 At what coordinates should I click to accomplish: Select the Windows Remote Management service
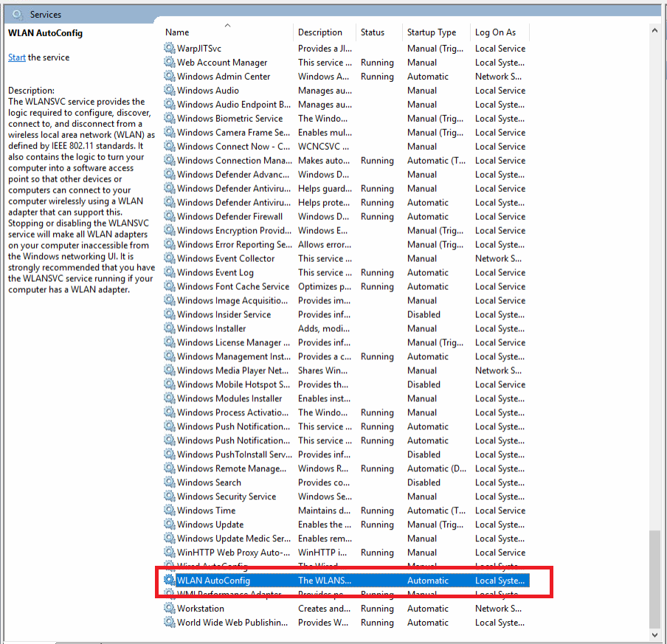point(346,468)
